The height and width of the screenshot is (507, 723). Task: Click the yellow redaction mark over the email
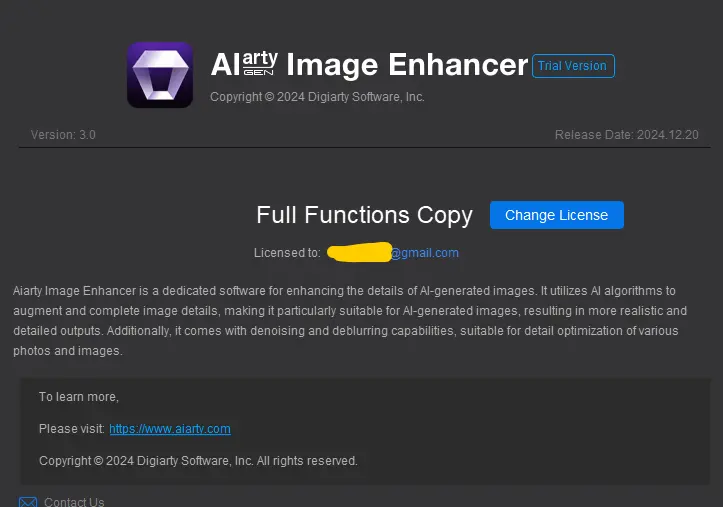tap(359, 252)
